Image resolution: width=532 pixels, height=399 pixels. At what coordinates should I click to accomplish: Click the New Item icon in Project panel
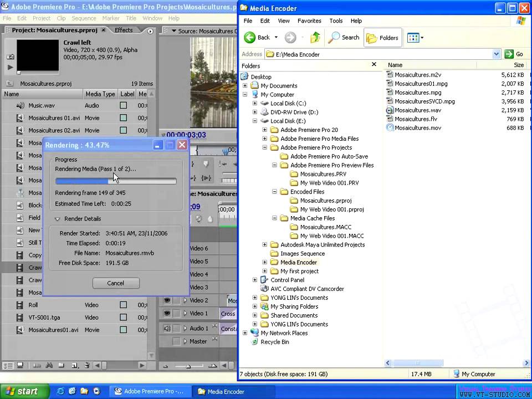tap(74, 365)
